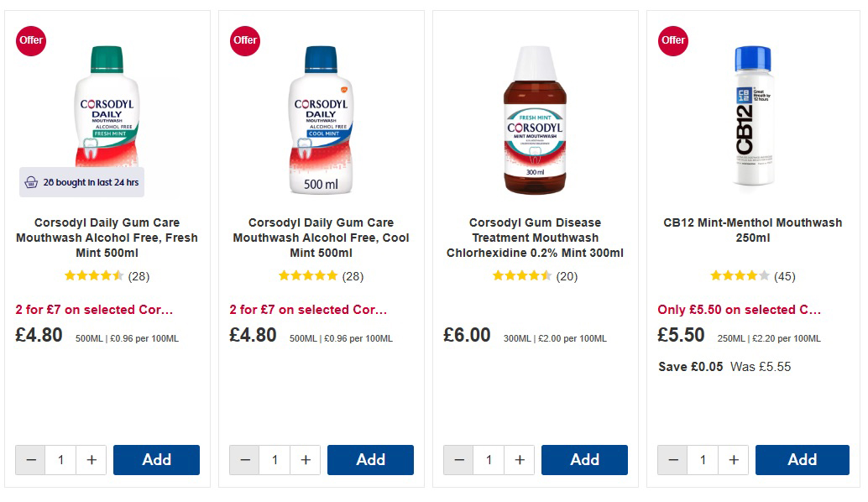
Task: Open Corsodyl Gum Disease Treatment Mouthwash link
Action: click(x=535, y=238)
